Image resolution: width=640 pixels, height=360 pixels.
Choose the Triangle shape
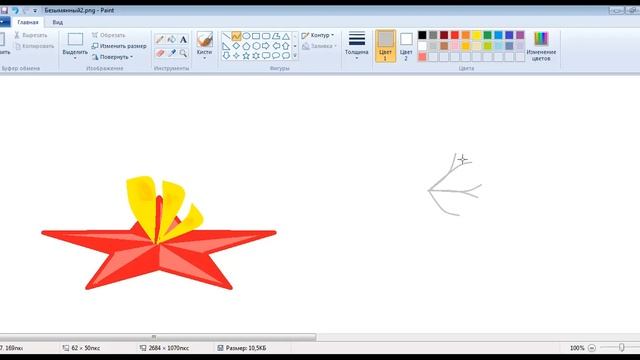pos(286,36)
